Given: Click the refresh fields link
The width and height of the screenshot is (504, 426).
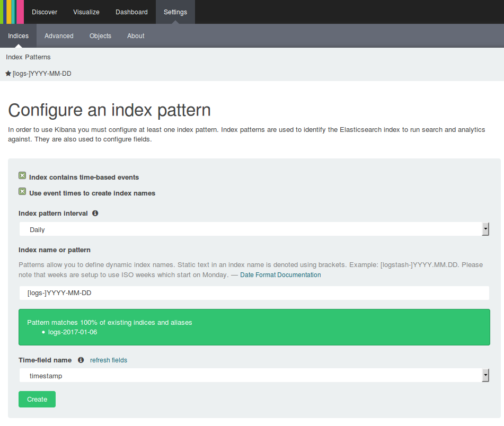Looking at the screenshot, I should [x=108, y=360].
